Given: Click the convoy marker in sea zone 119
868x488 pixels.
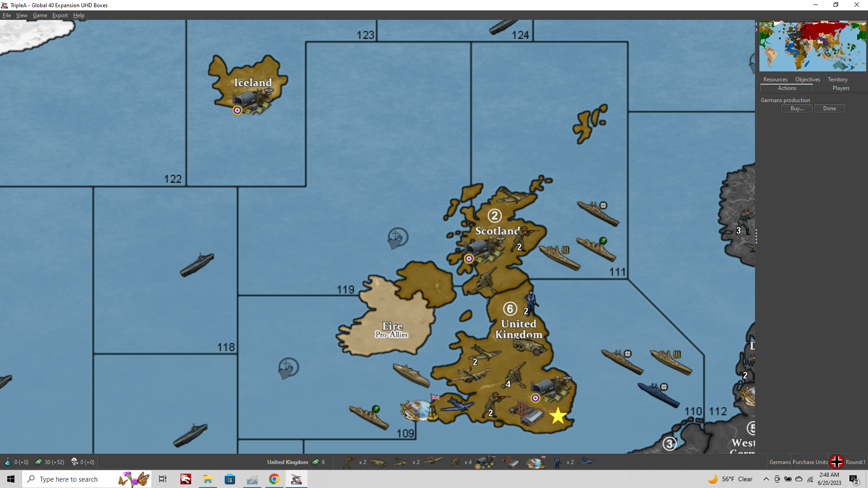Looking at the screenshot, I should (398, 238).
